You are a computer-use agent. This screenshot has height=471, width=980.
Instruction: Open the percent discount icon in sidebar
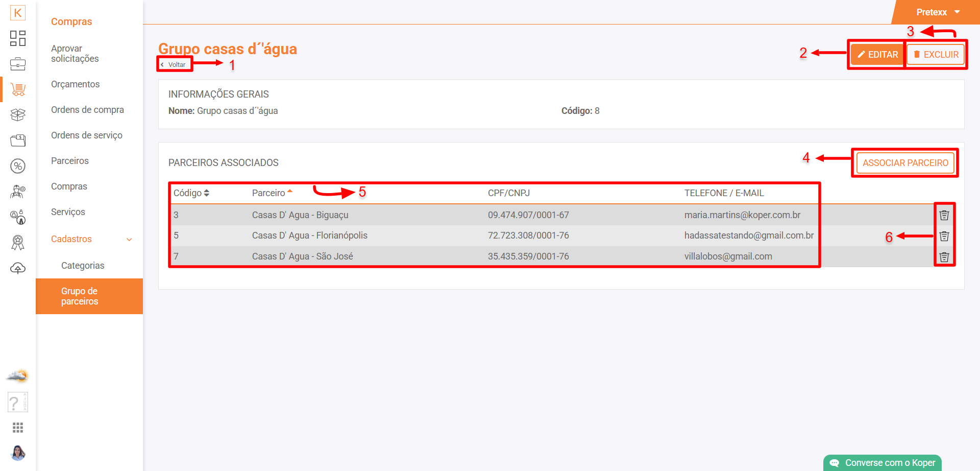click(x=18, y=166)
